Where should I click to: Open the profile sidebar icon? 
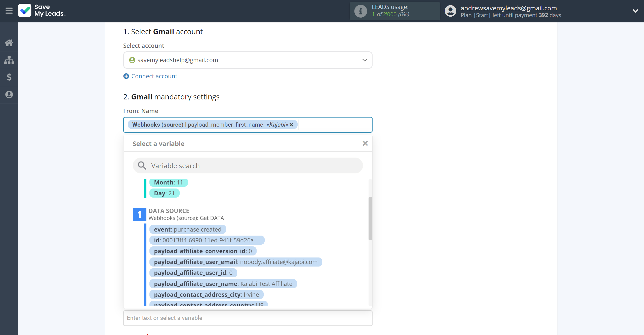pyautogui.click(x=9, y=95)
